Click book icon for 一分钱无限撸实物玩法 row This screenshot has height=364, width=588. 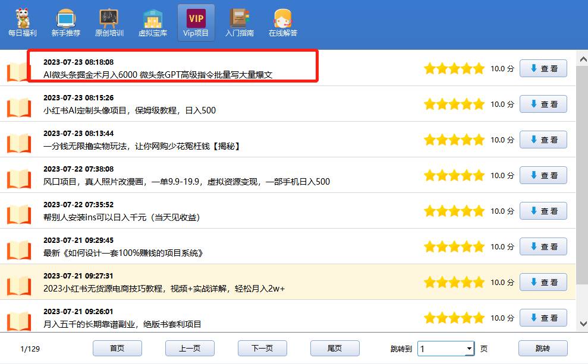coord(19,143)
